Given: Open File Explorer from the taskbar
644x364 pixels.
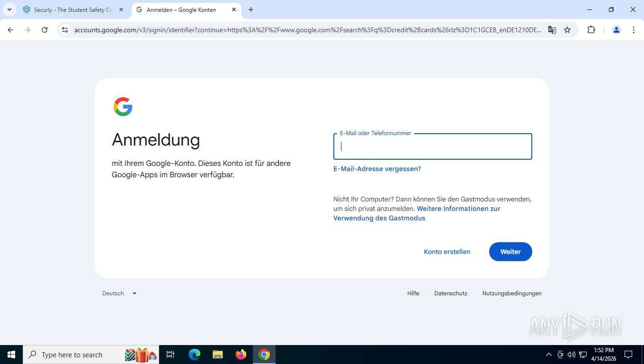Looking at the screenshot, I should (x=218, y=355).
